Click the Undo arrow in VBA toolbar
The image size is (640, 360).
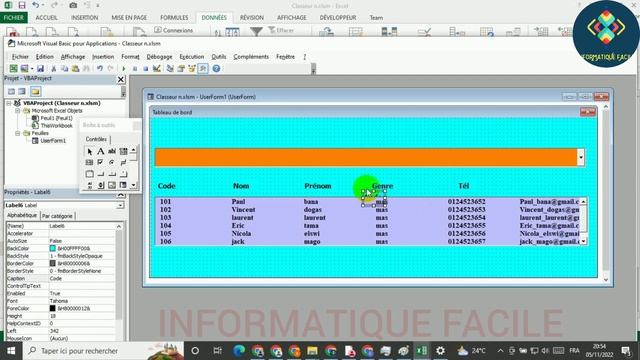[x=100, y=69]
